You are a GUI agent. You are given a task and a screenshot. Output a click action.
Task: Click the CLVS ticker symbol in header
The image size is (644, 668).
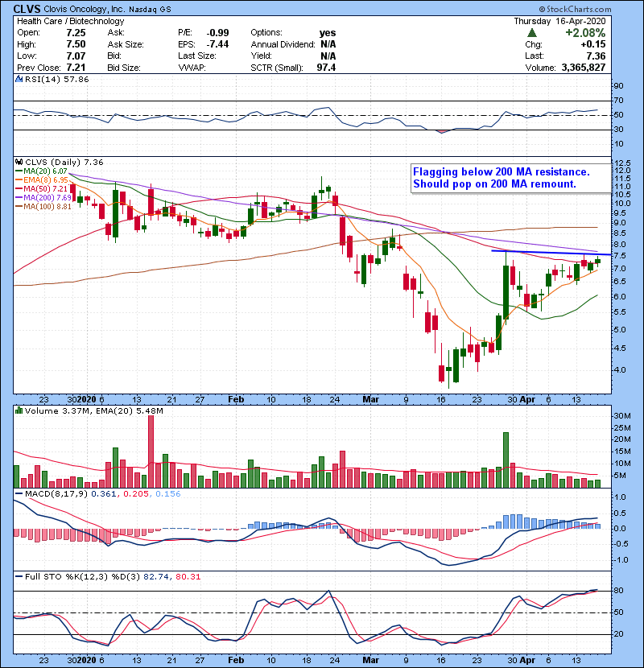click(x=27, y=9)
